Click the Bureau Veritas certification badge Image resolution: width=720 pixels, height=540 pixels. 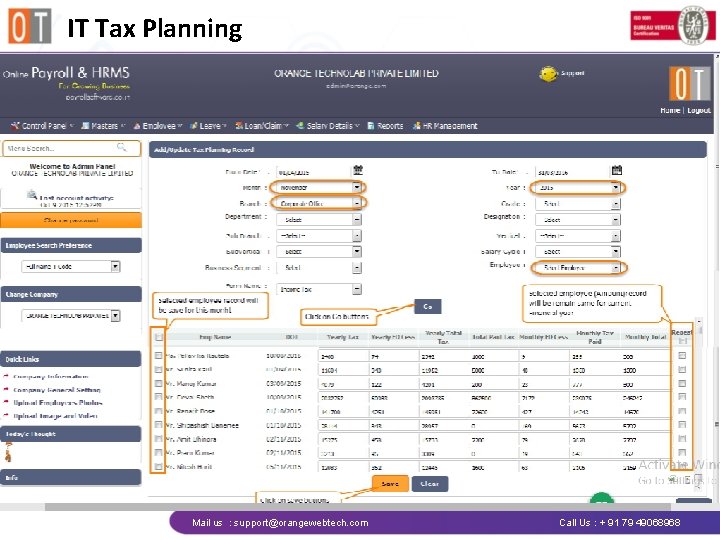pyautogui.click(x=673, y=25)
